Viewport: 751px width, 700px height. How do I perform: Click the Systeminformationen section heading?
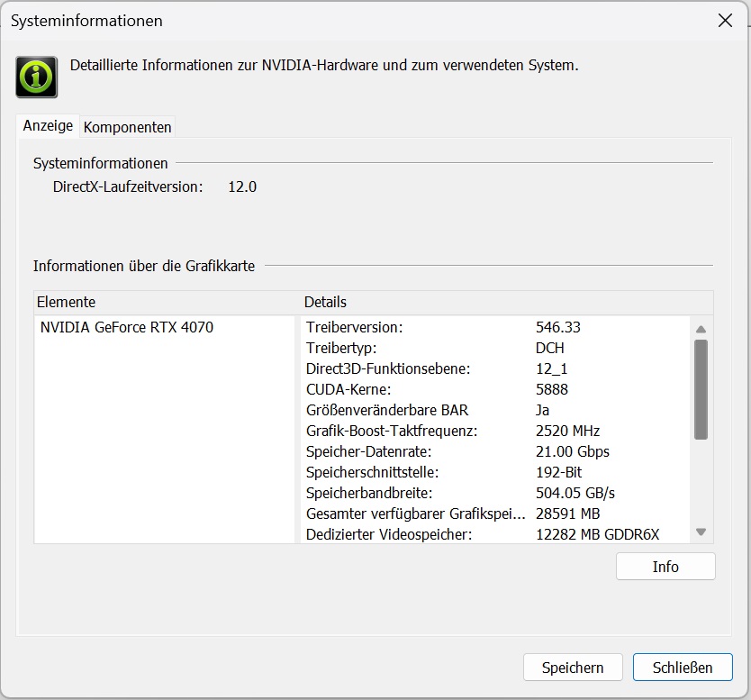click(x=100, y=163)
